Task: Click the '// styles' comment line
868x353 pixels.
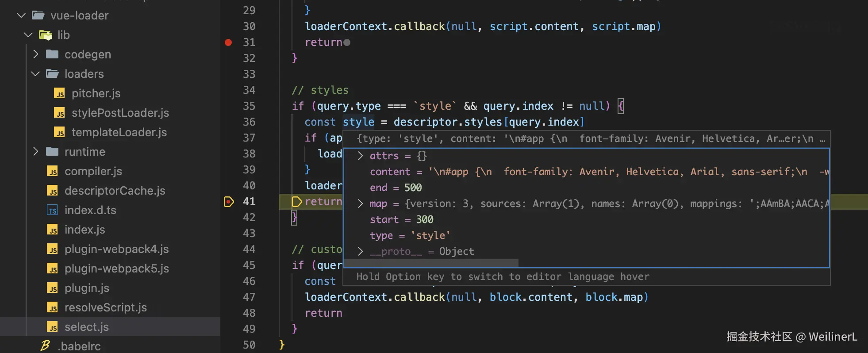Action: pyautogui.click(x=320, y=90)
